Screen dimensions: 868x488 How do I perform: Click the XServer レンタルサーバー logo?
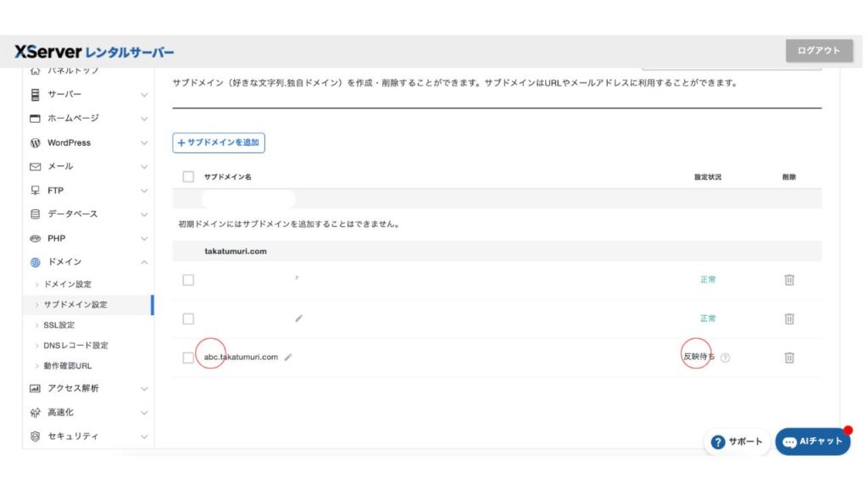click(94, 52)
